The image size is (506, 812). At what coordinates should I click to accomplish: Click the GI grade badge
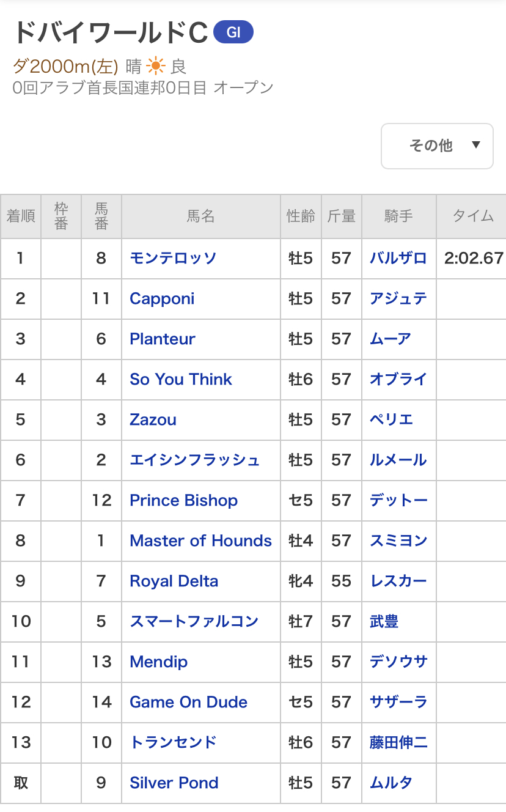click(233, 33)
